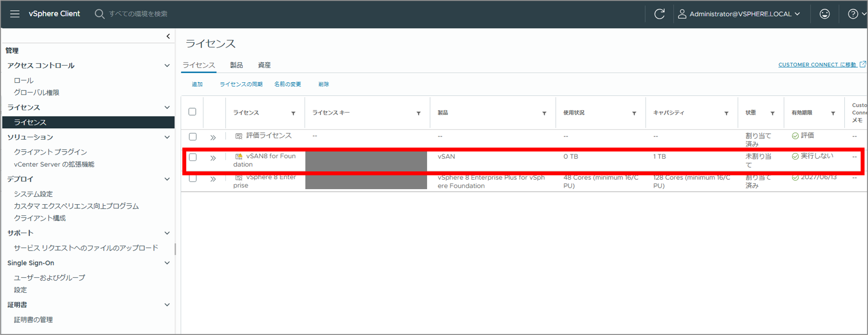Click the green check icon beside 評価

point(795,136)
